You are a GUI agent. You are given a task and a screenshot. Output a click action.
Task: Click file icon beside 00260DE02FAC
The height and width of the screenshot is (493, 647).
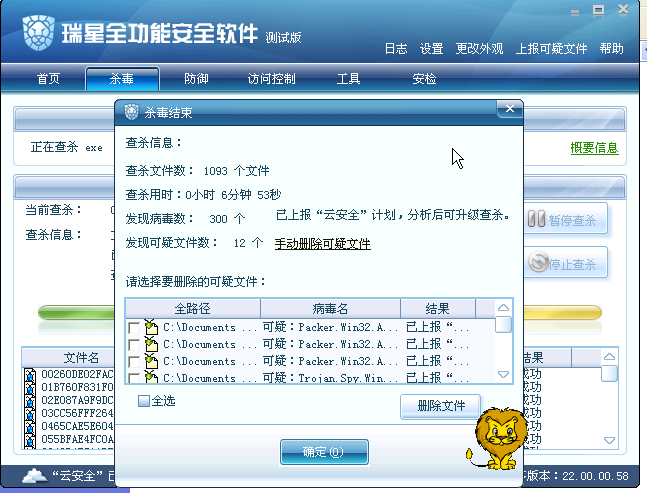click(30, 375)
